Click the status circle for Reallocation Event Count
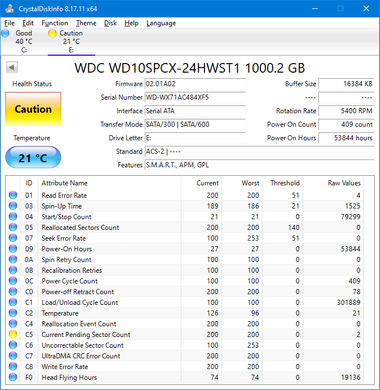This screenshot has height=390, width=380. [13, 324]
